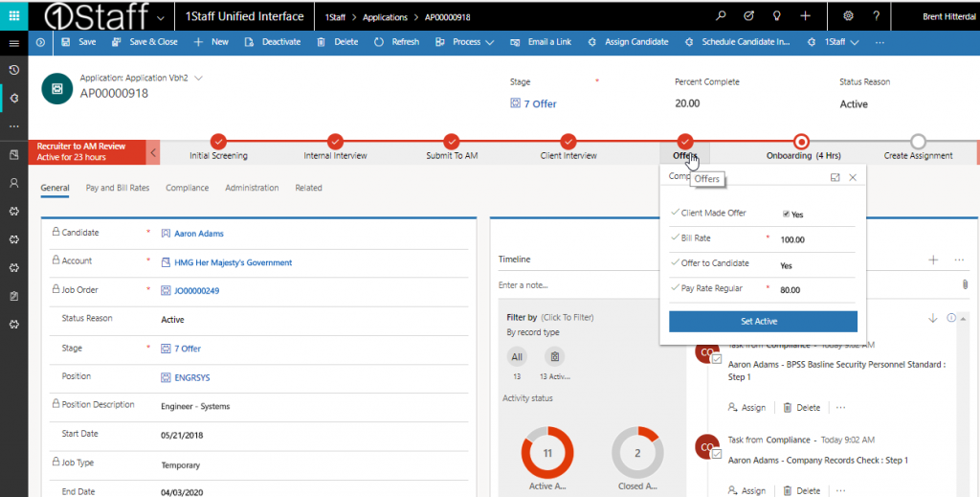Screen dimensions: 980x497
Task: Click Applications in the breadcrumb
Action: 385,17
